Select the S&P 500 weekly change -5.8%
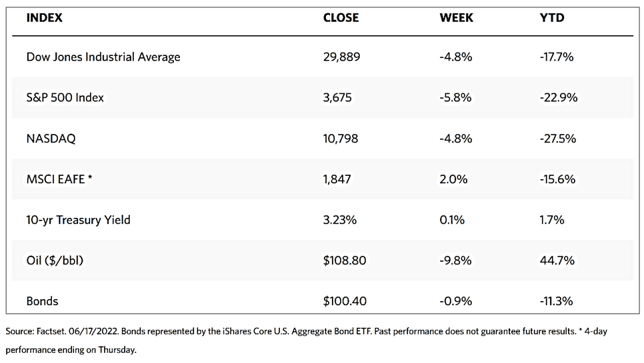 point(456,97)
